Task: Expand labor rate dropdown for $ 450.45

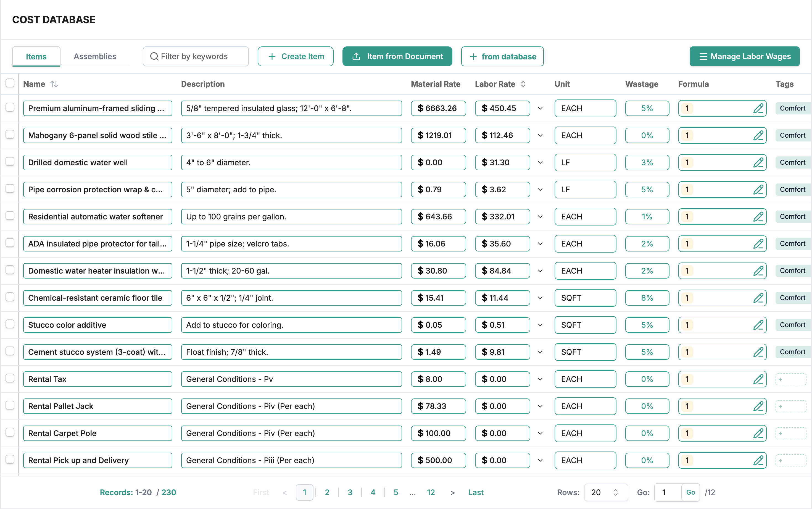Action: click(x=540, y=108)
